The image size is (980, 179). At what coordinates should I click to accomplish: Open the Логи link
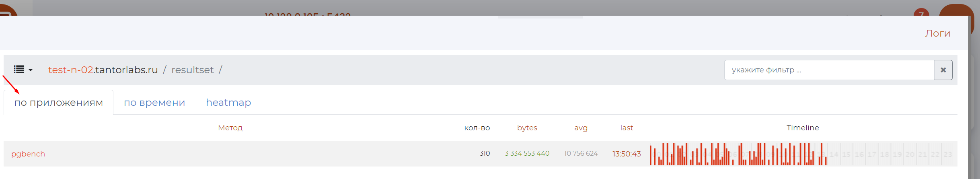(937, 33)
